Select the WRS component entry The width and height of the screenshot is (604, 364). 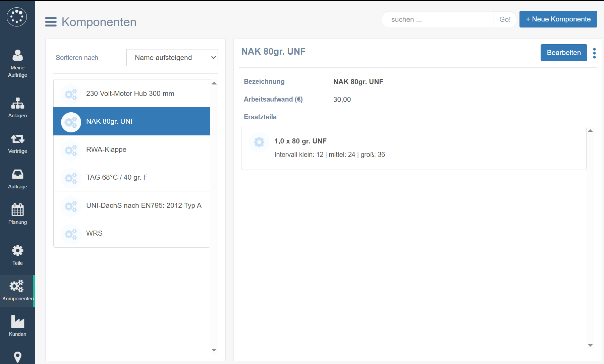132,233
